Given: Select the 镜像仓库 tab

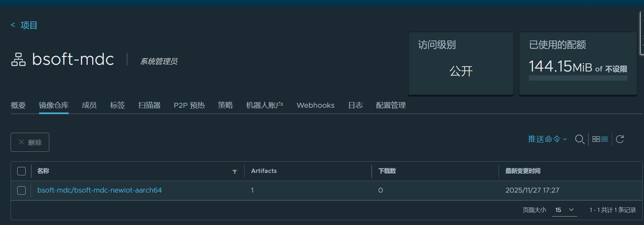Looking at the screenshot, I should pos(54,105).
